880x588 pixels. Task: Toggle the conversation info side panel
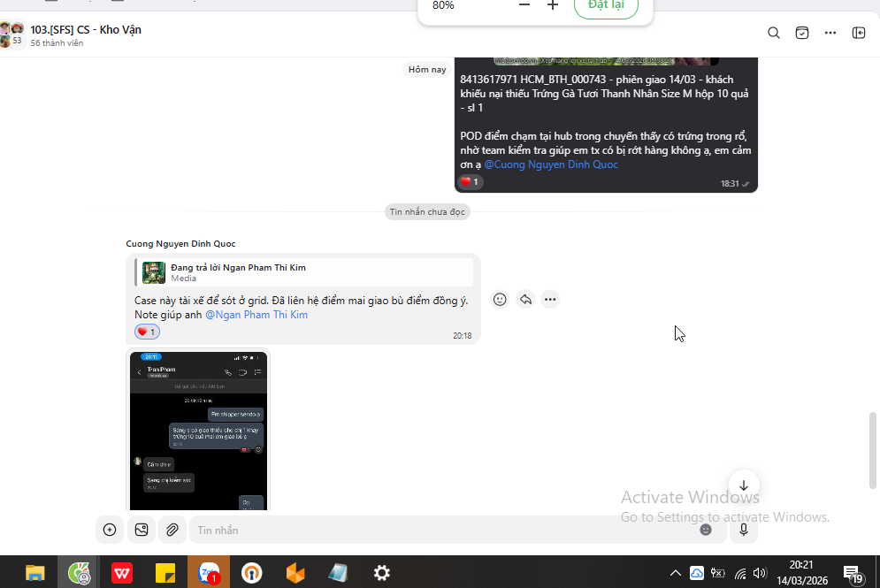click(x=859, y=33)
